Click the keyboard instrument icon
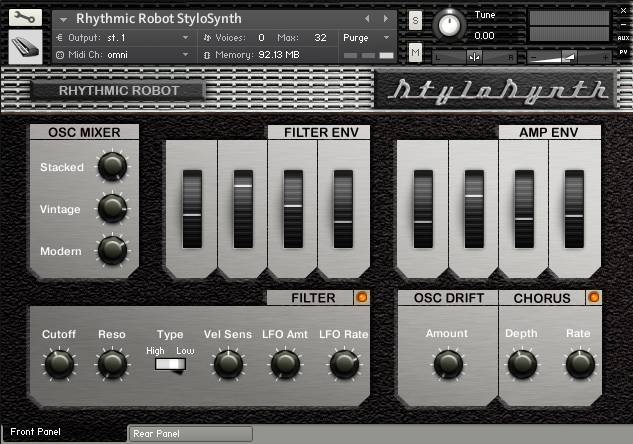The height and width of the screenshot is (444, 633). tap(25, 48)
